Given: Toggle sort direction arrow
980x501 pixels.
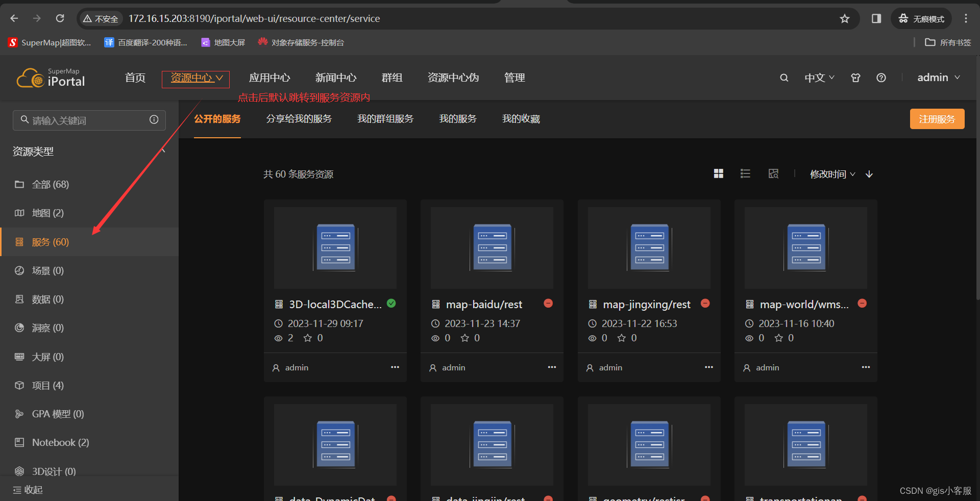Looking at the screenshot, I should point(869,174).
